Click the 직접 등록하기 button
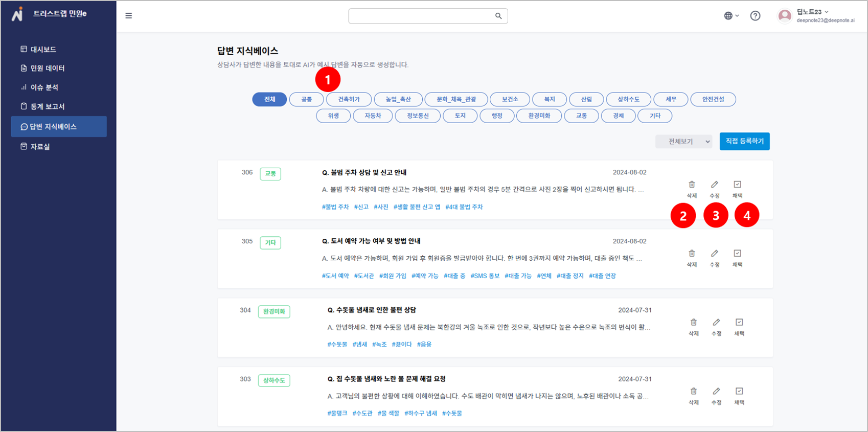Image resolution: width=868 pixels, height=432 pixels. pos(744,141)
